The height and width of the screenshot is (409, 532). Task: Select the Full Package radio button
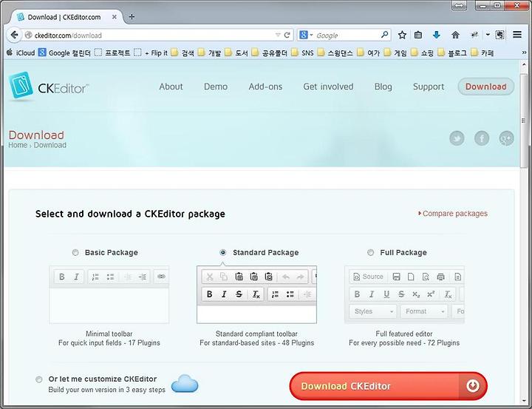tap(370, 252)
